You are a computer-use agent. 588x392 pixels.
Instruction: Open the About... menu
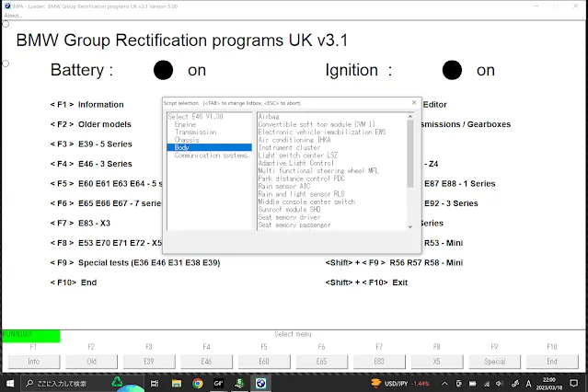pyautogui.click(x=13, y=16)
